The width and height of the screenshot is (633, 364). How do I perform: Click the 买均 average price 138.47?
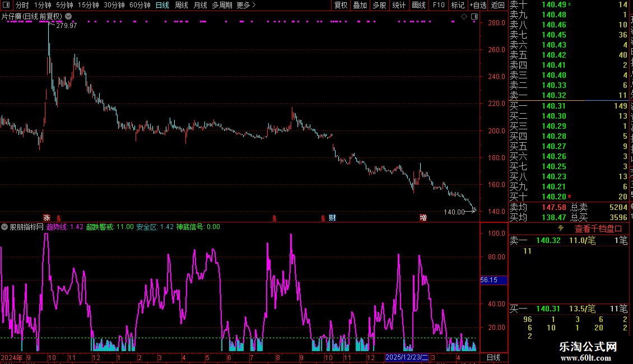[x=554, y=217]
